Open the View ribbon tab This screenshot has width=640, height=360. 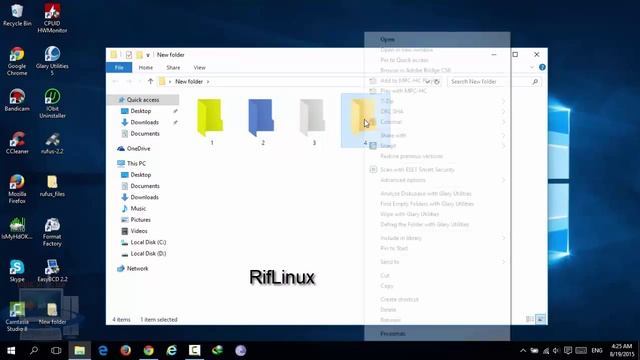coord(200,67)
